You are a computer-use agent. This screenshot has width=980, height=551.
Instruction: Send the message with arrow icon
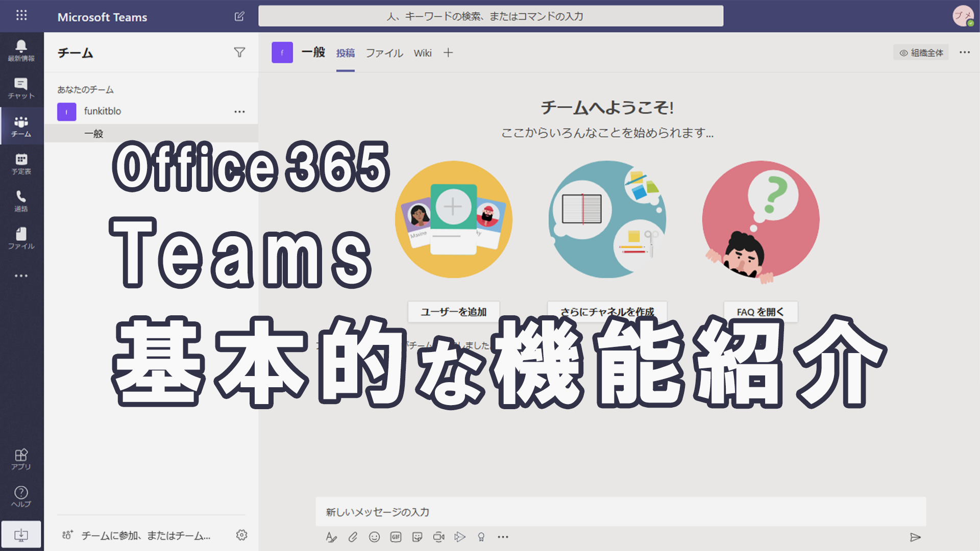915,537
